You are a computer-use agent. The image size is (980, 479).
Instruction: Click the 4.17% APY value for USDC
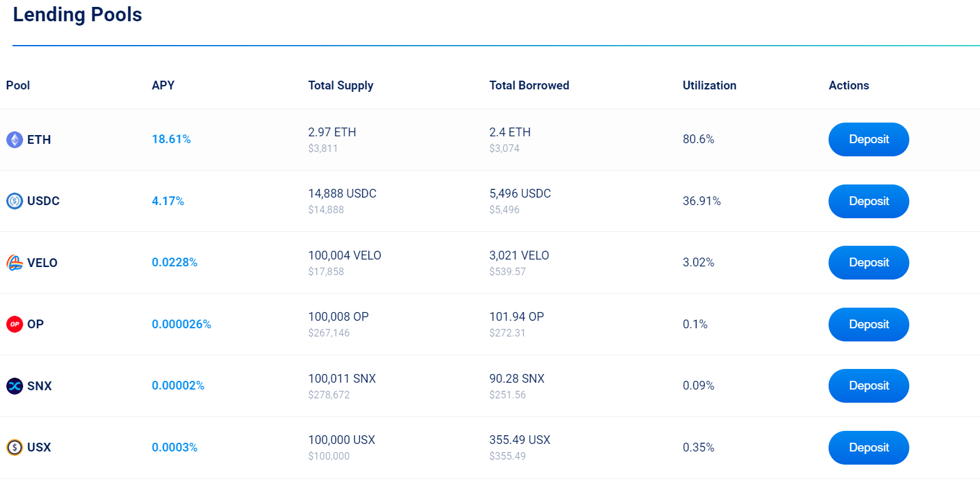point(168,201)
